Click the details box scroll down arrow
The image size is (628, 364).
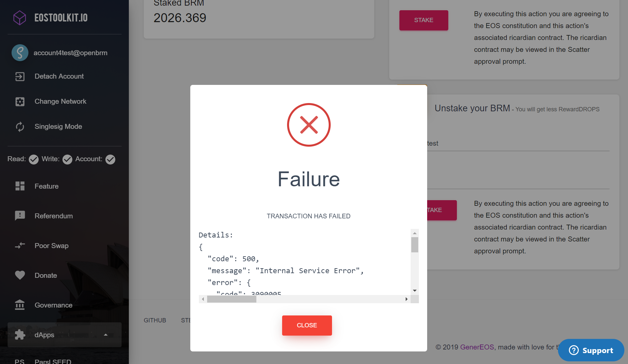415,291
